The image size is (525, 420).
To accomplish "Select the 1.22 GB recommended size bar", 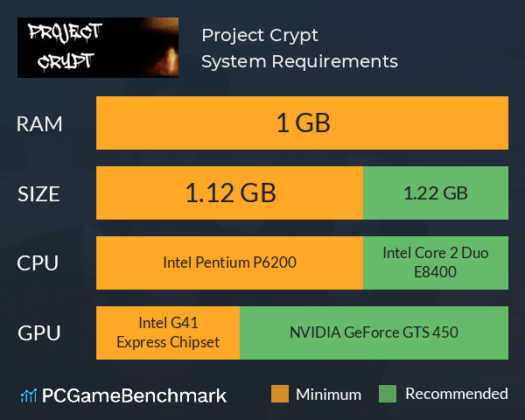I will (436, 192).
